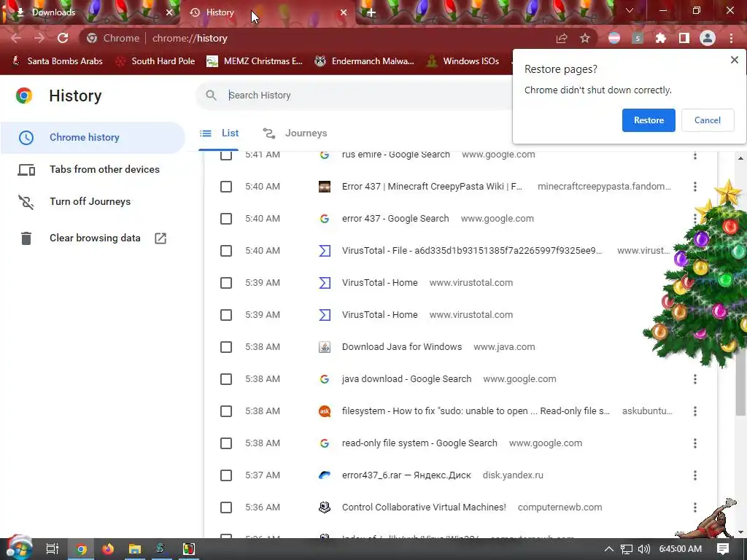The height and width of the screenshot is (560, 747).
Task: Open actions menu for Control Collaborative entry
Action: 695,507
